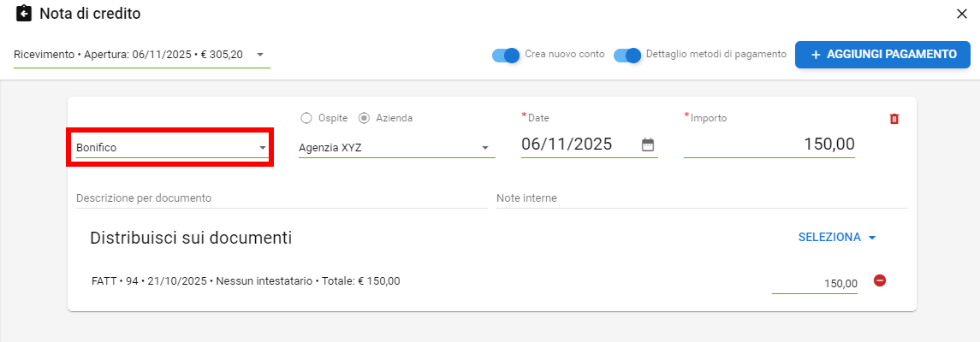Toggle Crea nuovo conto switch
This screenshot has width=980, height=342.
tap(506, 55)
